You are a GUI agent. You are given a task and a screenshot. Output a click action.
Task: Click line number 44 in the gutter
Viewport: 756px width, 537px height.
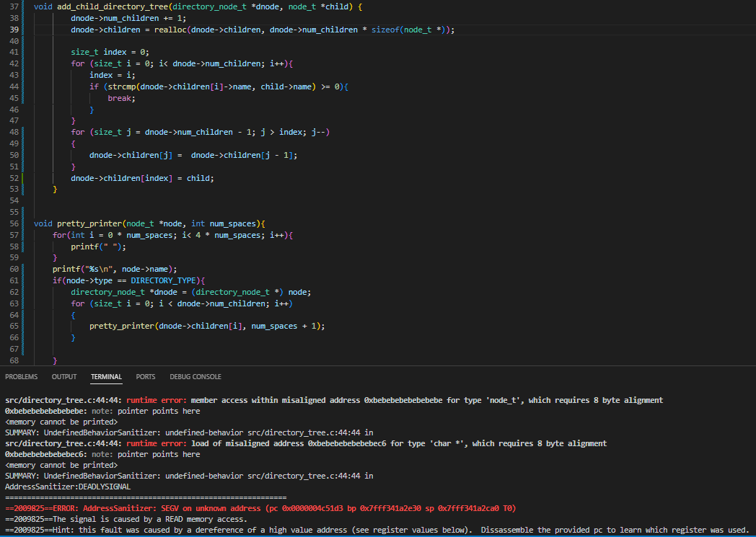(x=14, y=86)
